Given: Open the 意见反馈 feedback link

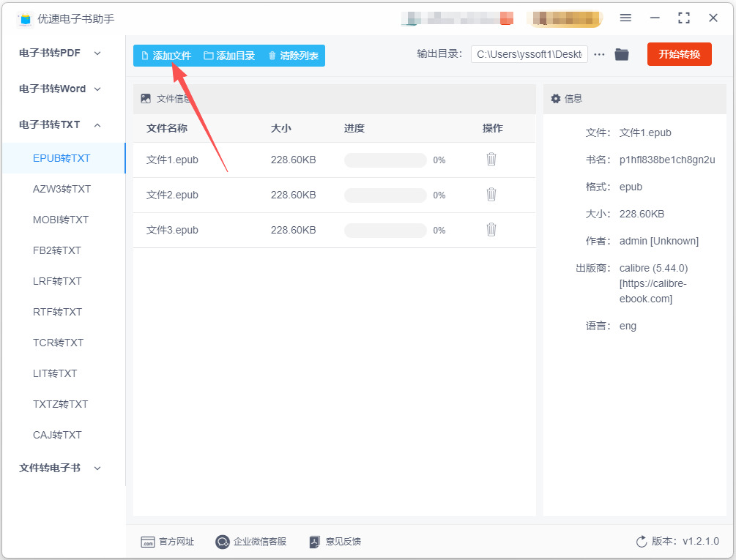Looking at the screenshot, I should pos(335,542).
